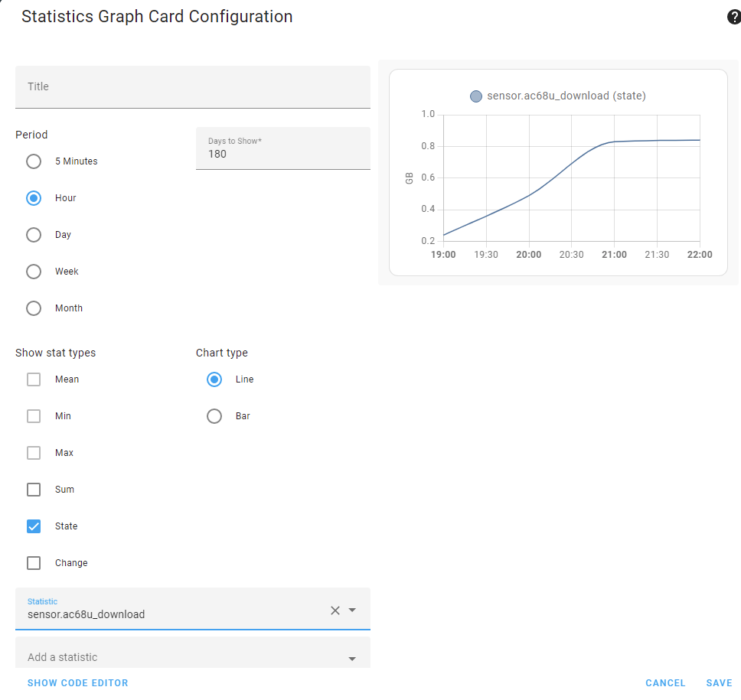
Task: Select the Month period
Action: [33, 308]
